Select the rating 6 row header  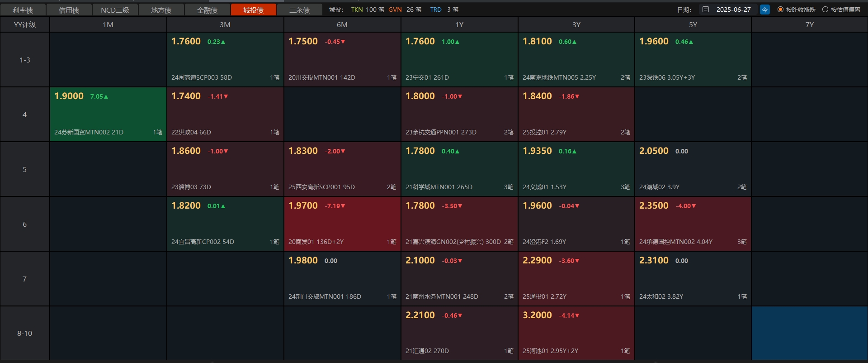[x=25, y=224]
